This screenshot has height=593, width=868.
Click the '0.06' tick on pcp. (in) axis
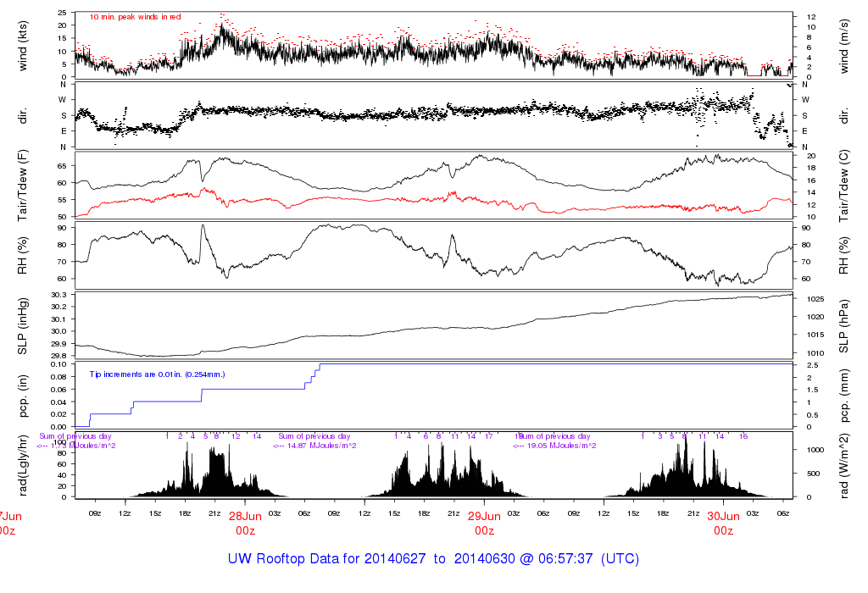(x=58, y=390)
